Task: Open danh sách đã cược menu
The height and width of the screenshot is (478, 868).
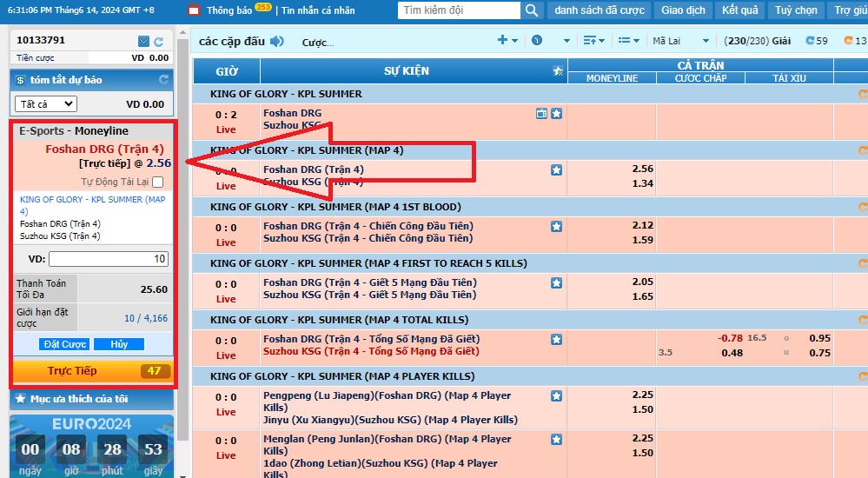Action: click(600, 10)
